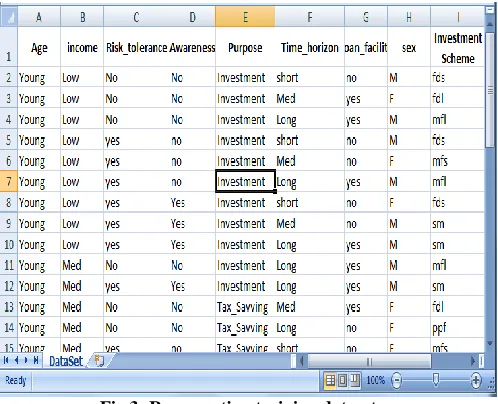Click the zoom in plus button
Screen dimensions: 498x404
click(476, 380)
